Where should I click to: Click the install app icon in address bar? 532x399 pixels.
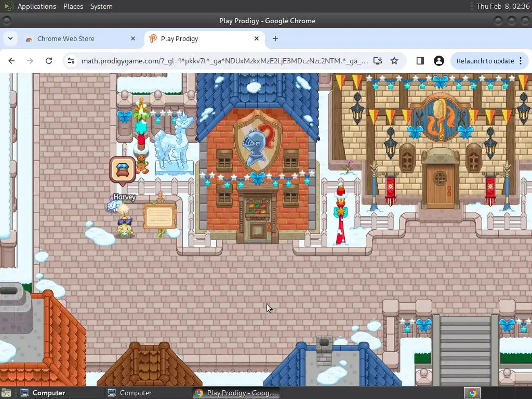(378, 61)
